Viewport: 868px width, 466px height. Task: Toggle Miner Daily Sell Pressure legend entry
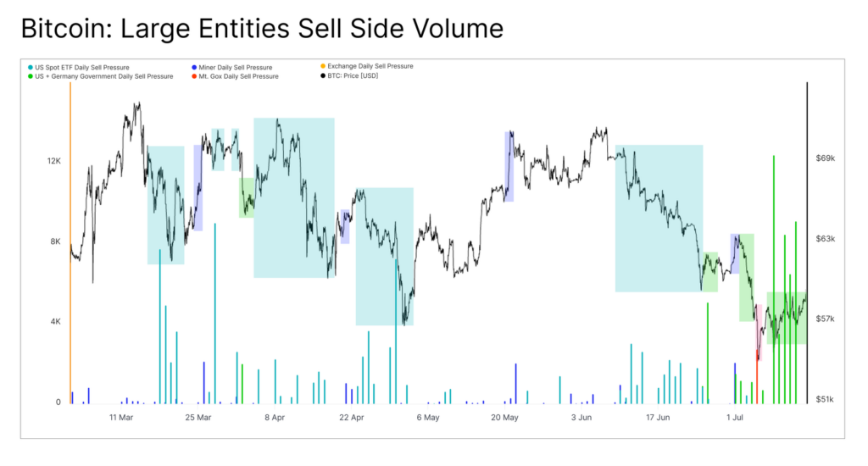(232, 68)
